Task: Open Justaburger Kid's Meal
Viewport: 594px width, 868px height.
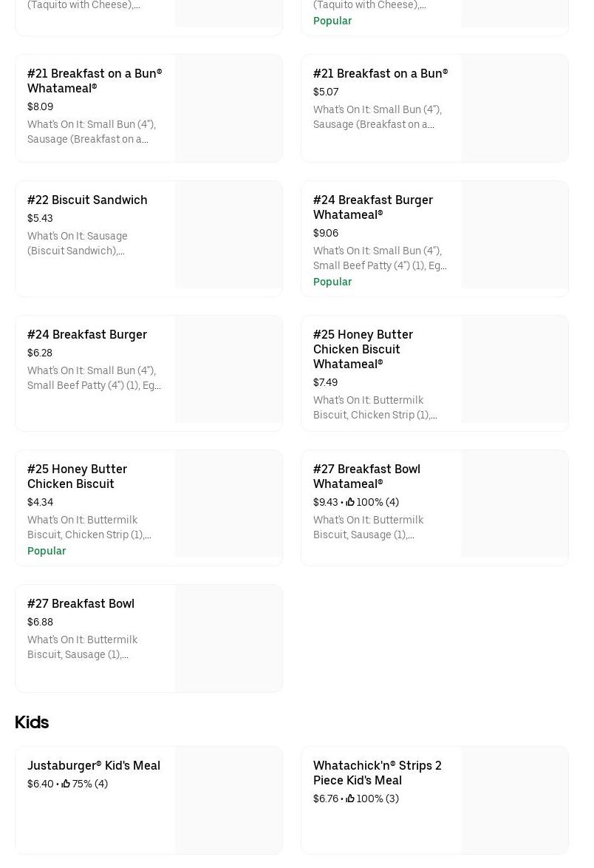Action: coord(94,765)
